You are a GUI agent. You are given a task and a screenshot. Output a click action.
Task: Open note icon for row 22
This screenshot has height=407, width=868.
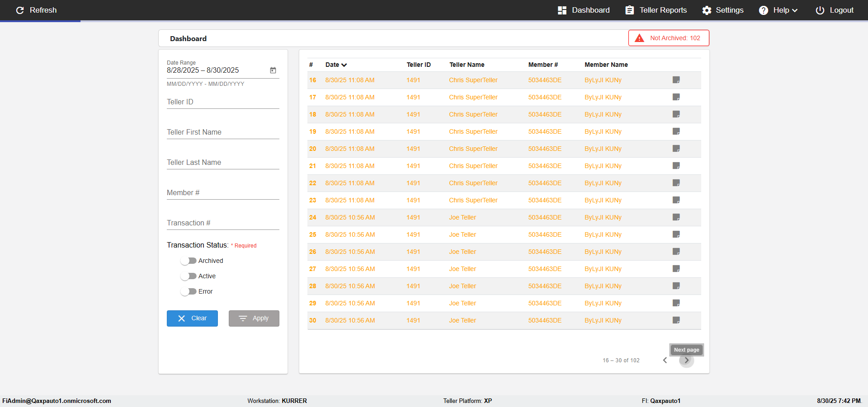click(676, 183)
